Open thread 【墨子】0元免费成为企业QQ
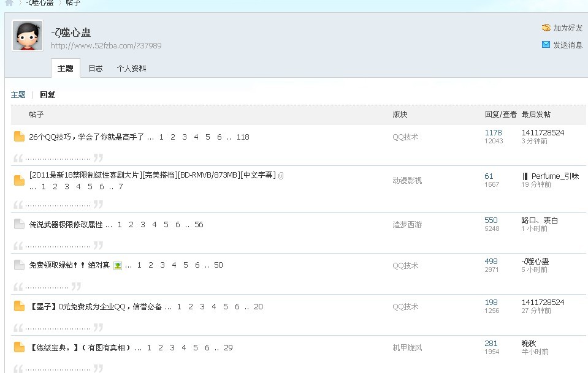 click(x=96, y=307)
